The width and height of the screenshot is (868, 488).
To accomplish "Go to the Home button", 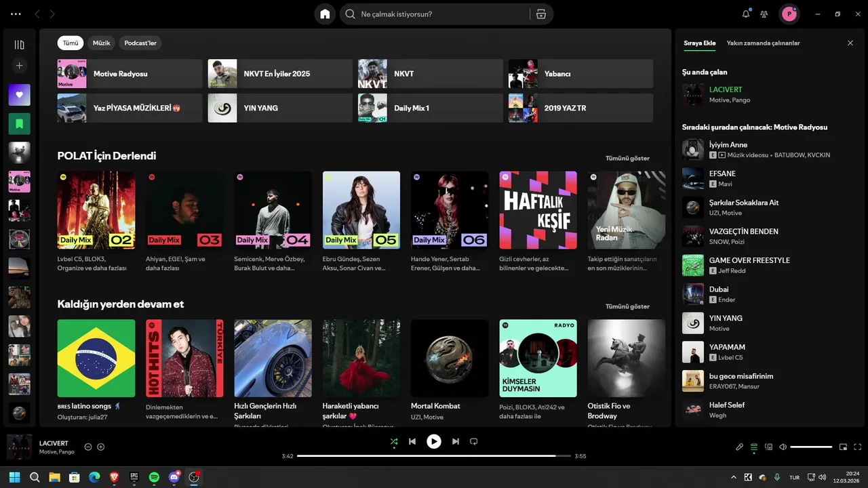I will point(325,14).
